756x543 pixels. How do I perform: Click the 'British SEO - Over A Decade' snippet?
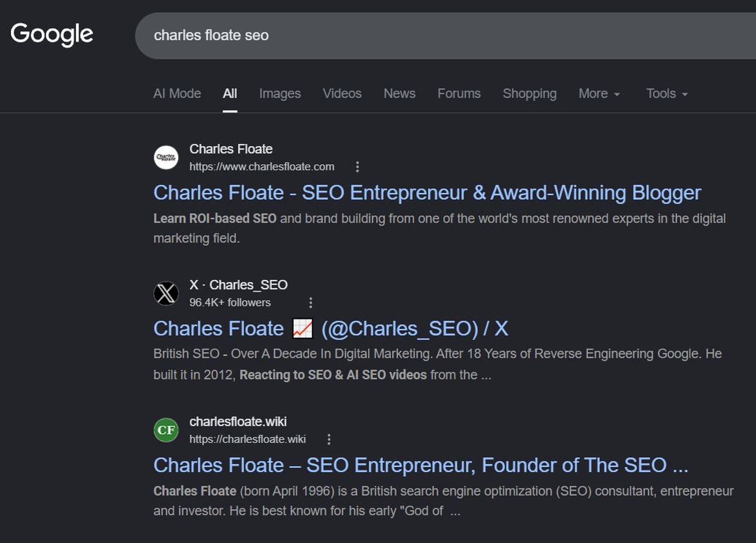coord(438,364)
